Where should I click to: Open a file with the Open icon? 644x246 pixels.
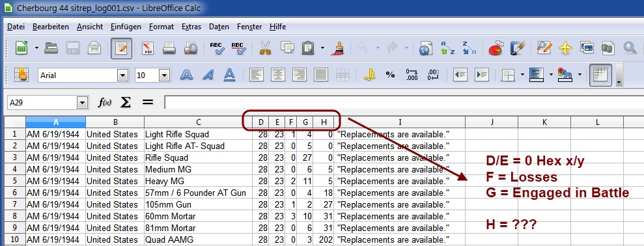[51, 48]
